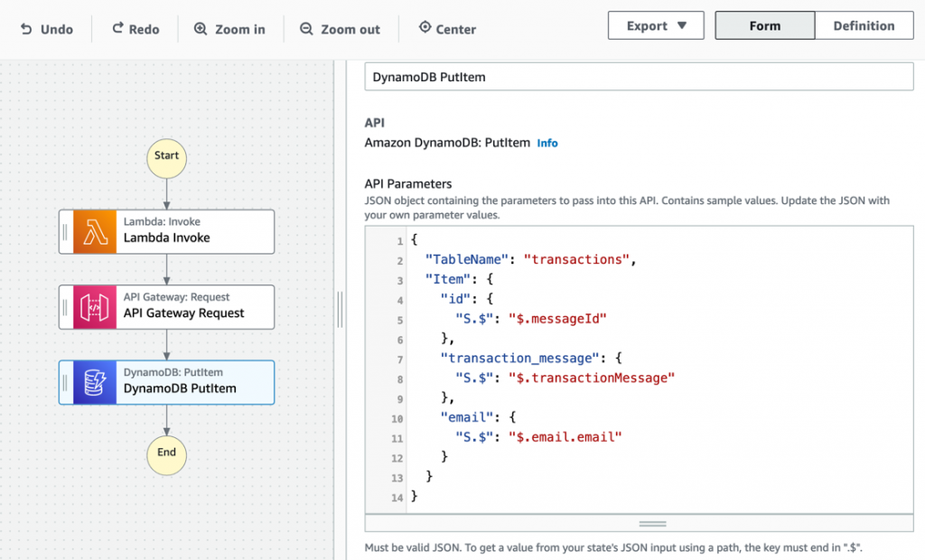Click the API Parameters heading
Image resolution: width=925 pixels, height=560 pixels.
click(408, 183)
